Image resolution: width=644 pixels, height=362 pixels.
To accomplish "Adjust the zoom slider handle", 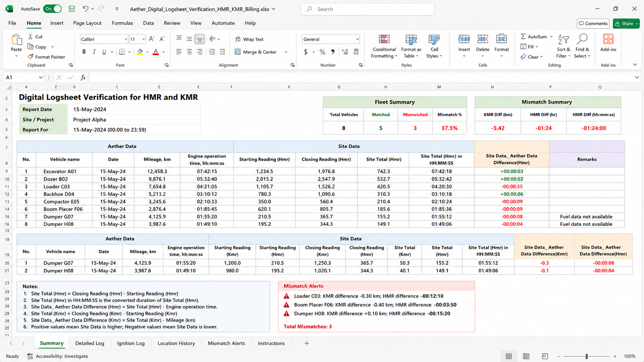I will point(587,356).
